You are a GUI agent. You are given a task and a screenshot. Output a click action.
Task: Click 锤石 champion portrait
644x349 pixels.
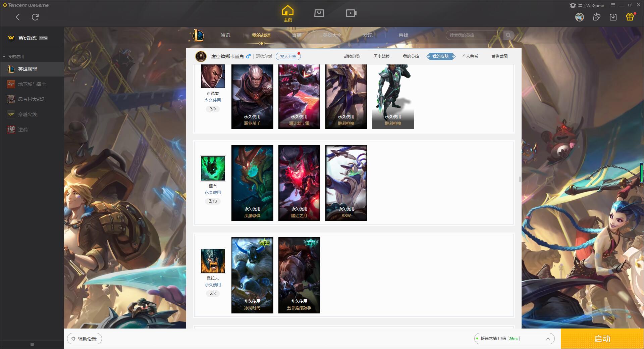(213, 168)
